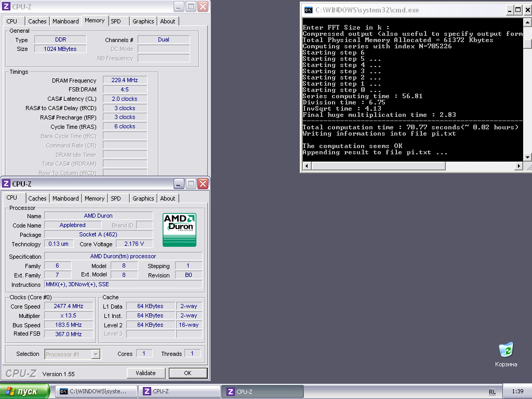The height and width of the screenshot is (399, 532).
Task: Click the cmd.exe window title bar icon
Action: [x=308, y=10]
